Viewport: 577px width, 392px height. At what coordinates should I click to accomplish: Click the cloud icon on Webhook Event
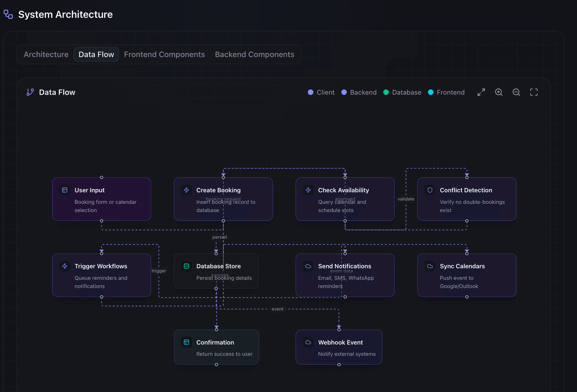coord(308,342)
